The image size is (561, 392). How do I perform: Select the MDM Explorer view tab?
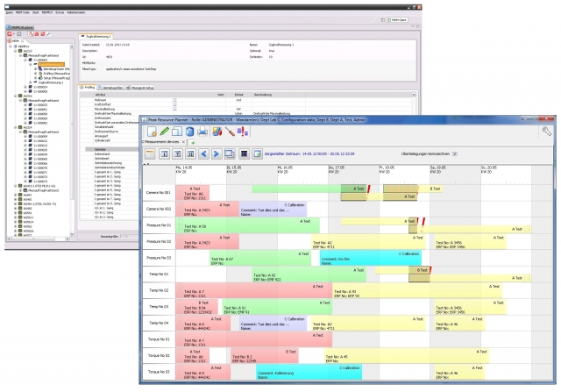pyautogui.click(x=20, y=27)
